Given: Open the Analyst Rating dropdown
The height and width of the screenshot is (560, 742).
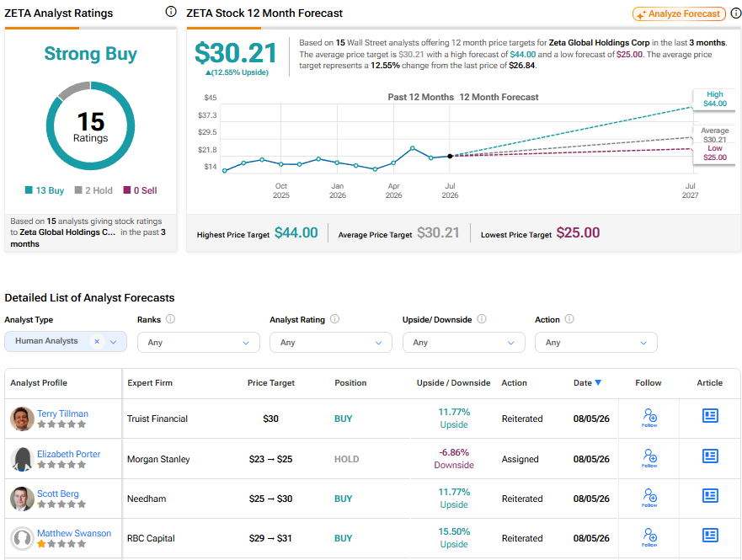Looking at the screenshot, I should pyautogui.click(x=331, y=343).
